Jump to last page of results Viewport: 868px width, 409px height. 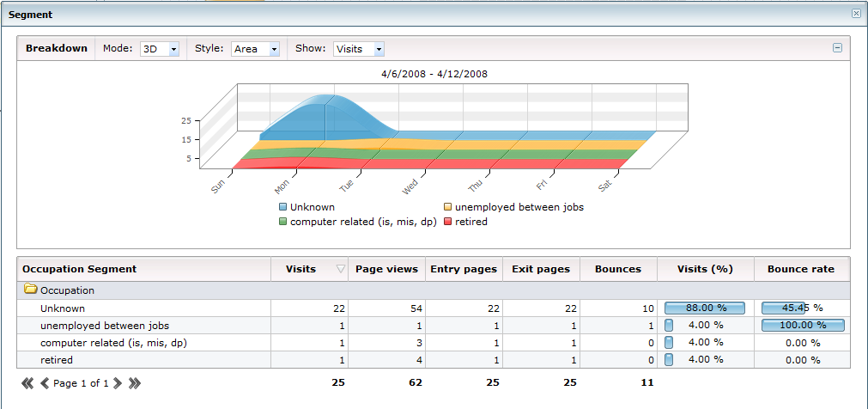point(134,383)
